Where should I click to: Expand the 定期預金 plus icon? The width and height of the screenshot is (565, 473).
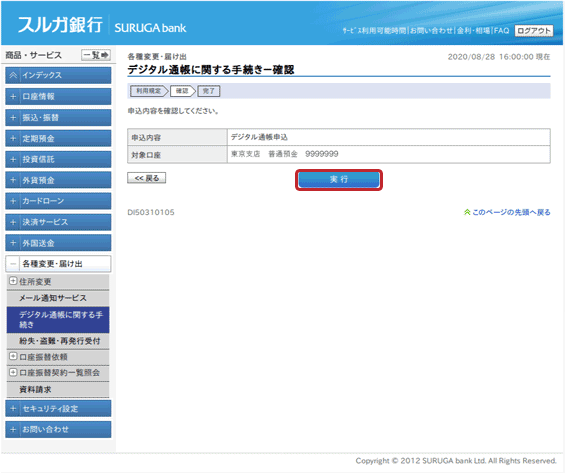(x=13, y=139)
